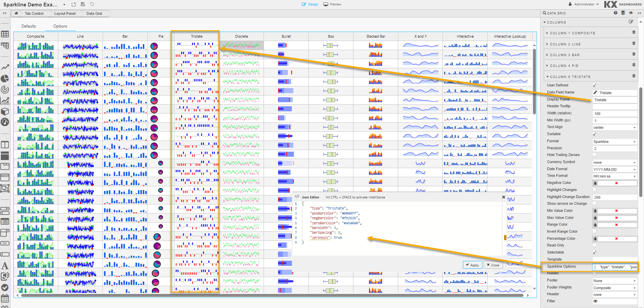
Task: Uncheck the Sortable checkbox
Action: pyautogui.click(x=594, y=134)
